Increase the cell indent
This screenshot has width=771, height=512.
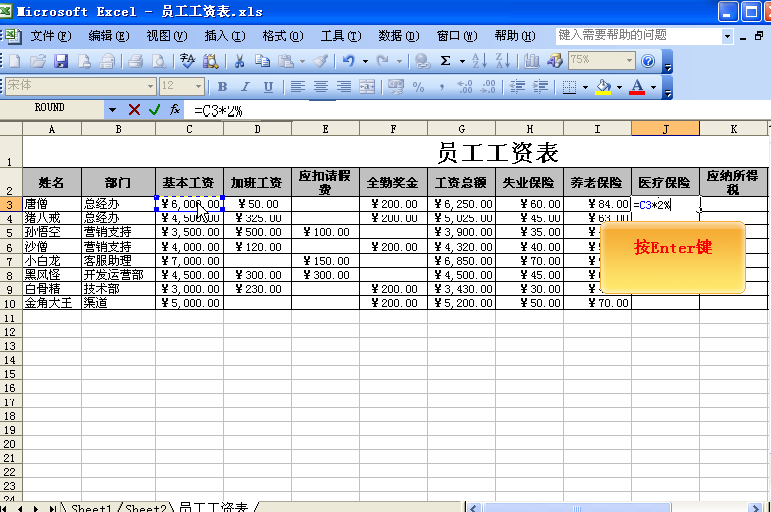(540, 87)
